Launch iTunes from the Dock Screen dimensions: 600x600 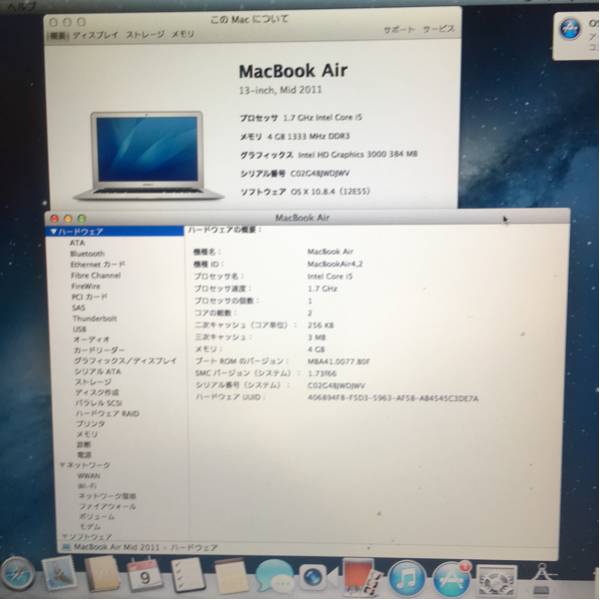pos(407,578)
